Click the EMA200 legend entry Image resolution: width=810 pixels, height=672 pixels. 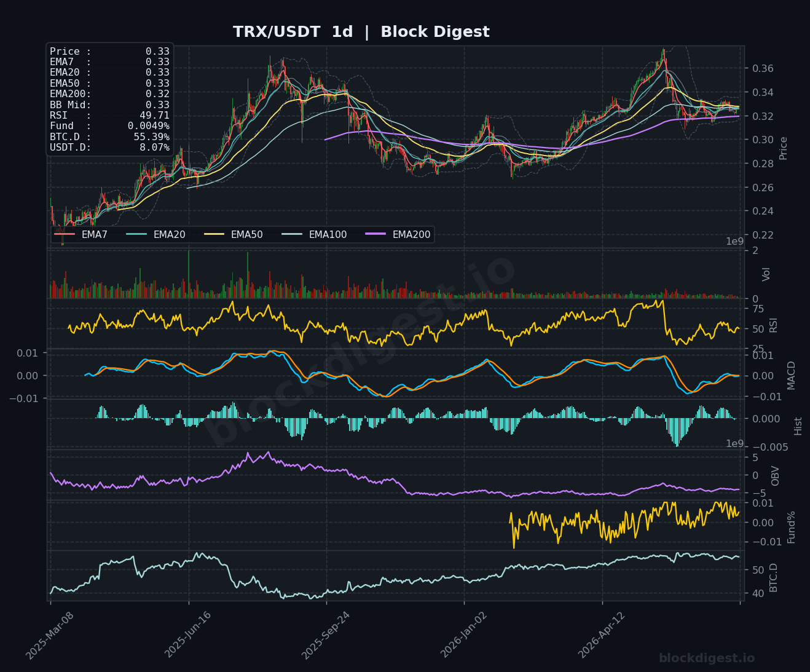398,235
